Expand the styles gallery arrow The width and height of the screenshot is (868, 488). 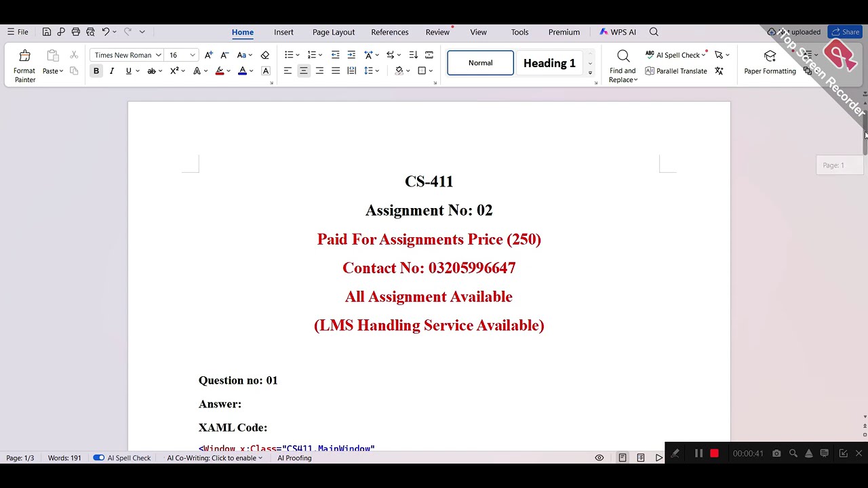[x=590, y=73]
